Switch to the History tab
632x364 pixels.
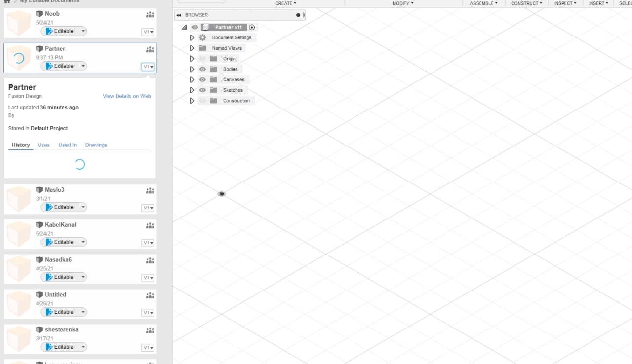[21, 145]
